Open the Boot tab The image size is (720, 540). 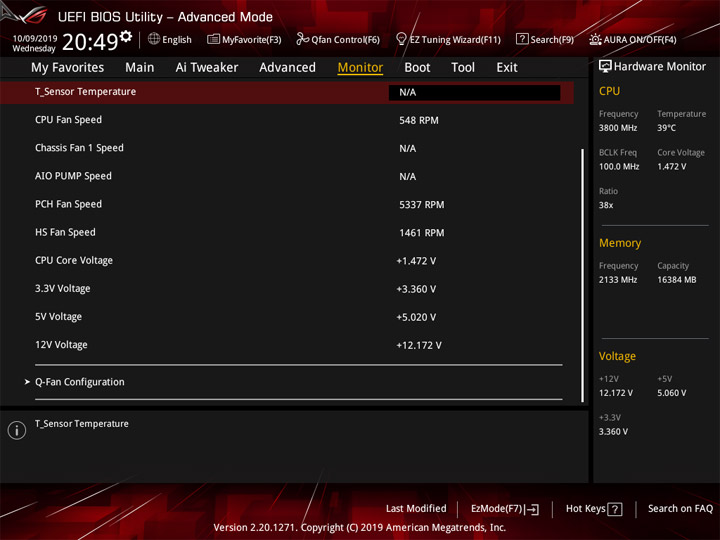pos(417,68)
